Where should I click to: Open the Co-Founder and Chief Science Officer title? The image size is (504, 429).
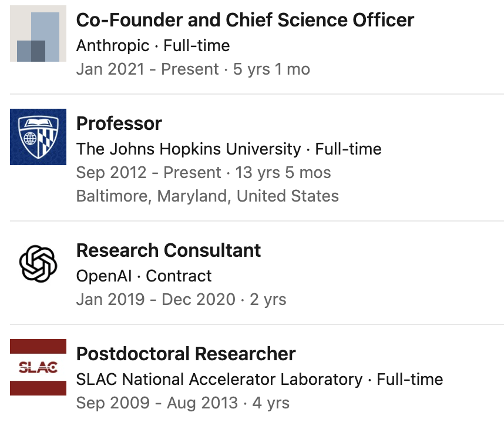(x=245, y=20)
